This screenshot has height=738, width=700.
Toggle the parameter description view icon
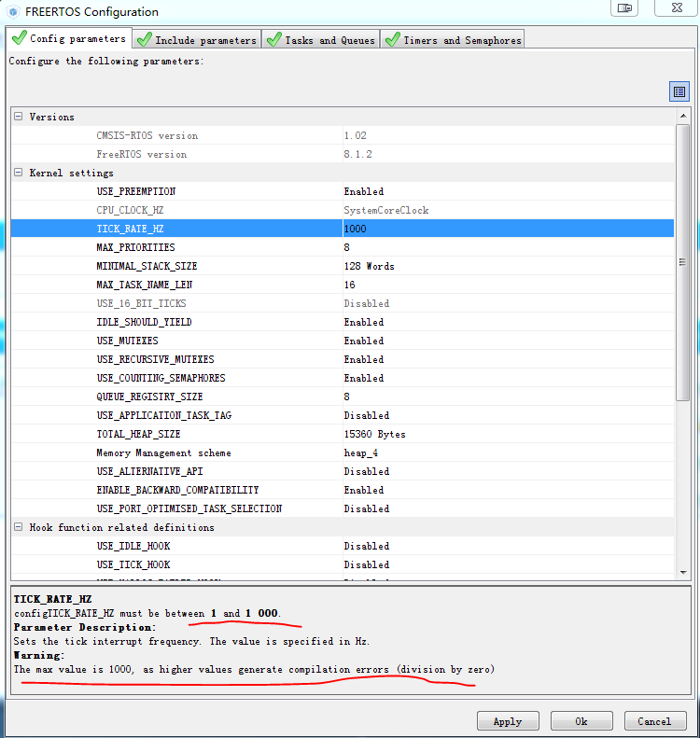(679, 91)
